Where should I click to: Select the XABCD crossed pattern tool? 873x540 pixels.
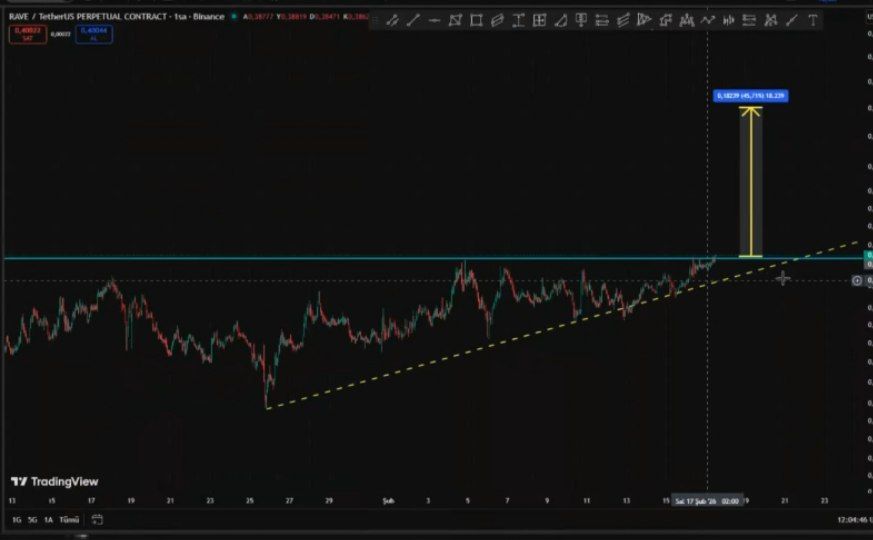coord(771,21)
